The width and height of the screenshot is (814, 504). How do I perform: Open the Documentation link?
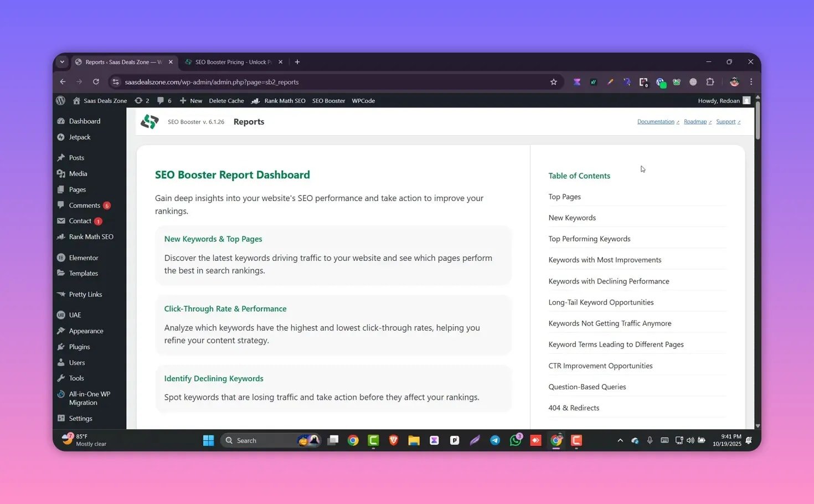(x=656, y=121)
